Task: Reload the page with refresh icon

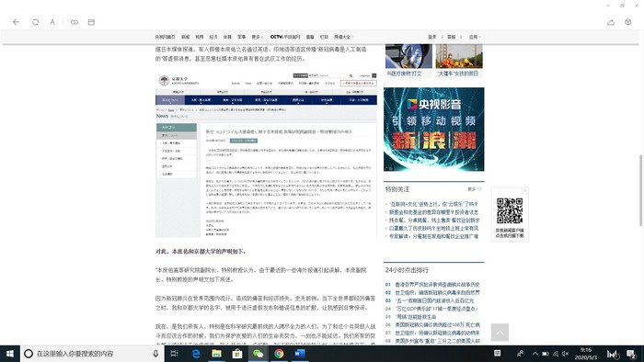Action: tap(35, 22)
